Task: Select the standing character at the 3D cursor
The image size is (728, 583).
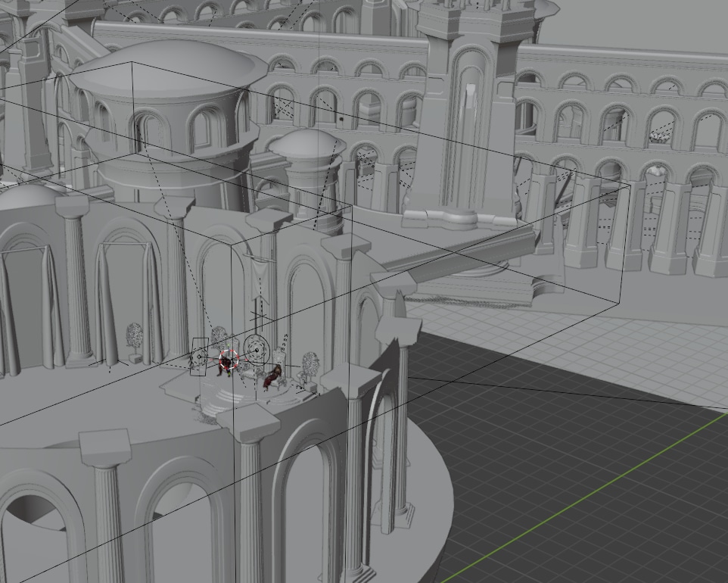Action: pyautogui.click(x=225, y=366)
